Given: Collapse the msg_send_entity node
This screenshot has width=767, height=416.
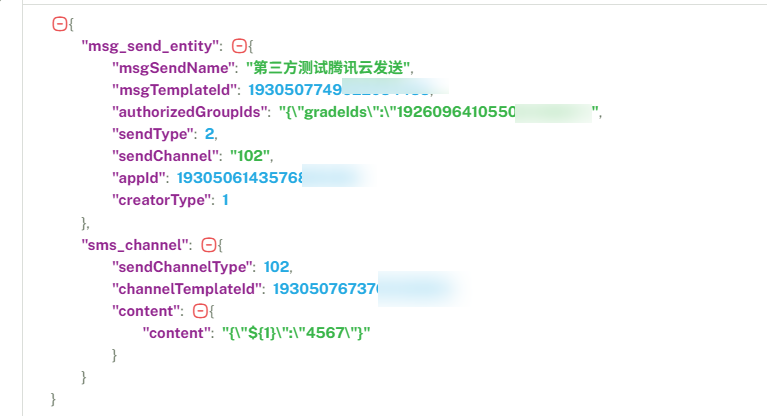Looking at the screenshot, I should click(239, 46).
